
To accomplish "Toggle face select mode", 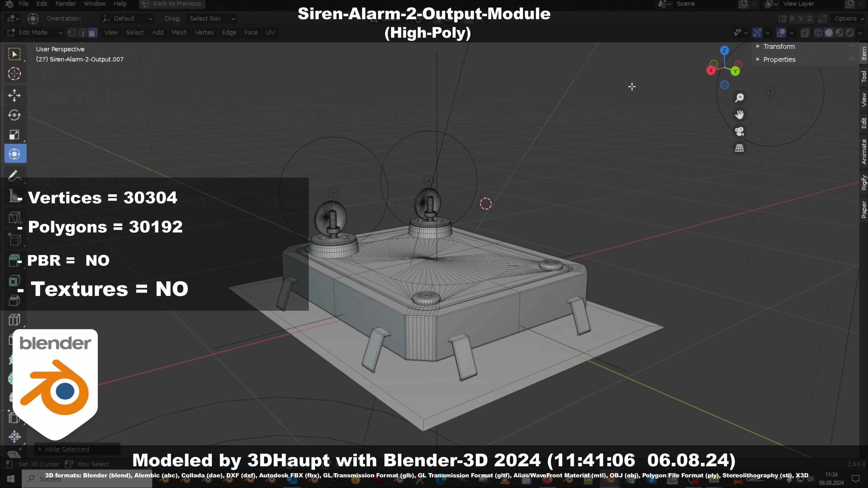I will coord(93,33).
